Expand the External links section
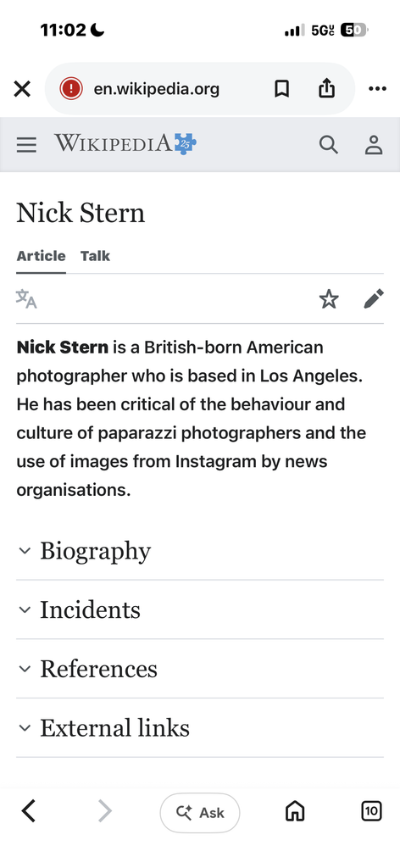 [x=200, y=727]
